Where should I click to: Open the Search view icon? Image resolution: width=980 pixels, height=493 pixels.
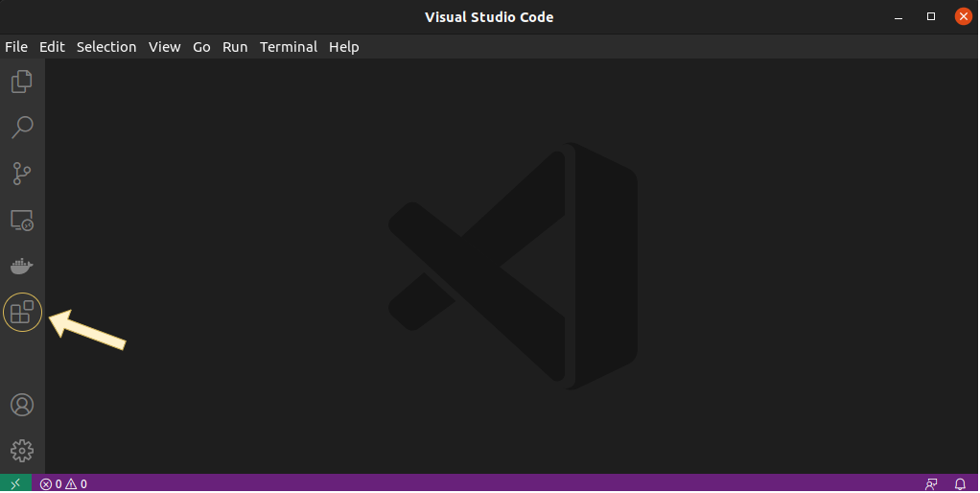click(22, 127)
